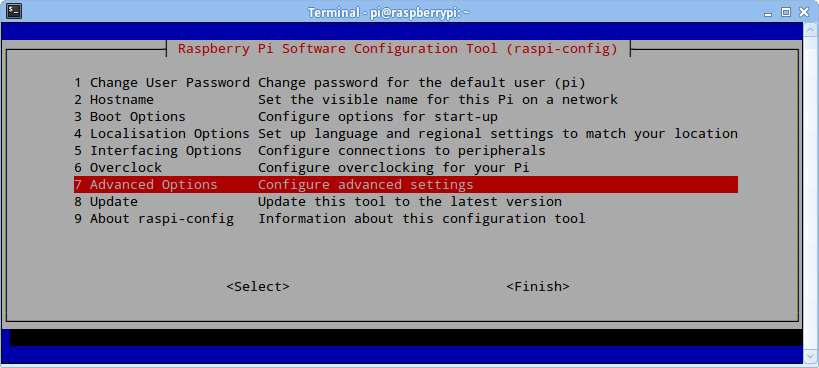Image resolution: width=819 pixels, height=368 pixels.
Task: Click highlighted Advanced Options row
Action: (x=406, y=185)
